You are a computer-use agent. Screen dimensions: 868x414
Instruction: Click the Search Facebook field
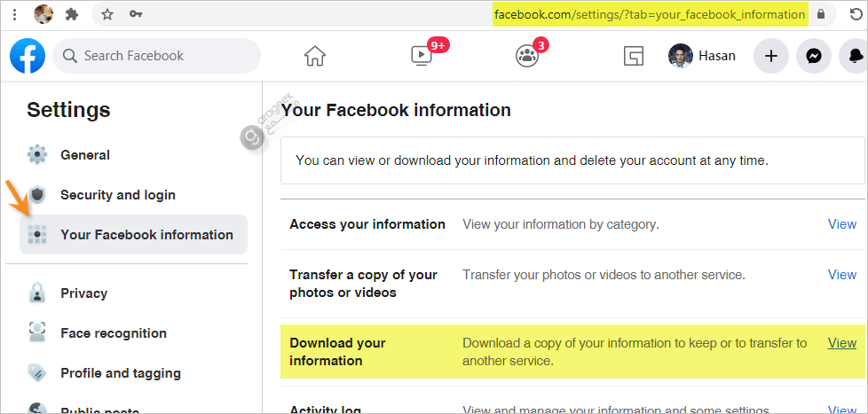point(157,56)
